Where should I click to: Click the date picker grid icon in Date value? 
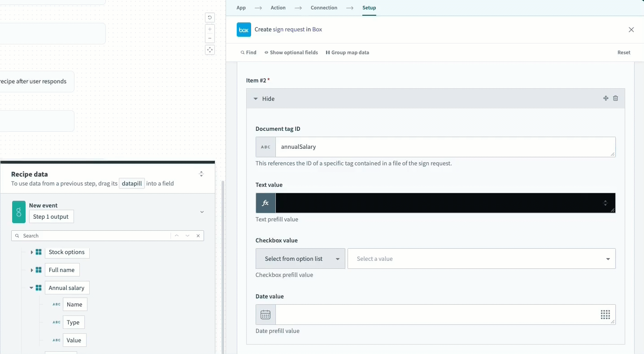point(605,315)
